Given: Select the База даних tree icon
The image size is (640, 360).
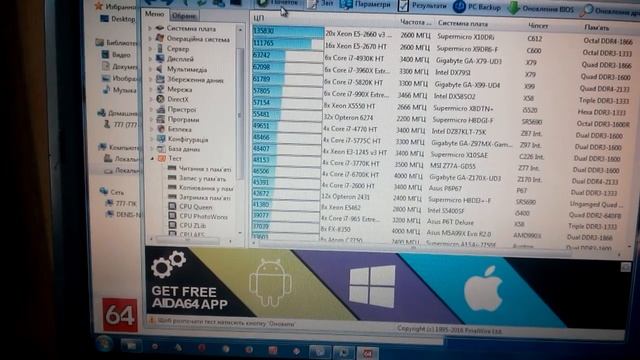Looking at the screenshot, I should pyautogui.click(x=162, y=149).
